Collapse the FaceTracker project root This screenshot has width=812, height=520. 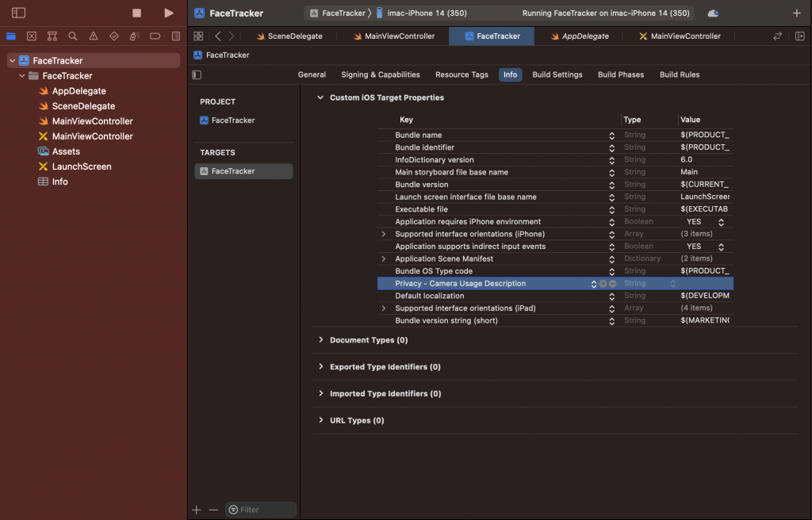pos(13,60)
